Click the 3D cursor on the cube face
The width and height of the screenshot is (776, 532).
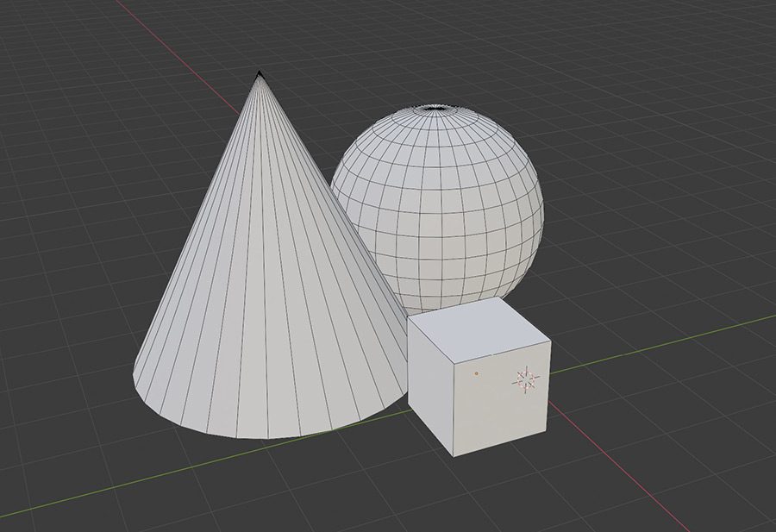pos(526,378)
